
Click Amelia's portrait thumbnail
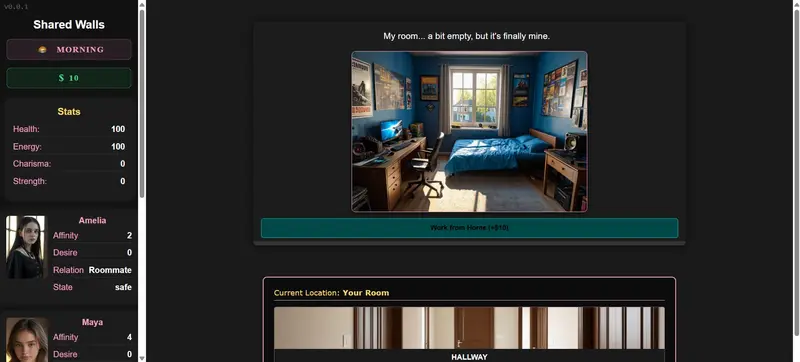coord(26,247)
